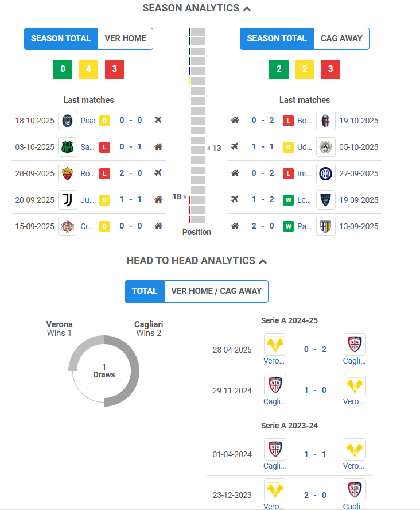Click the Bologna club crest icon
Viewport: 420px width, 510px height.
coord(325,121)
